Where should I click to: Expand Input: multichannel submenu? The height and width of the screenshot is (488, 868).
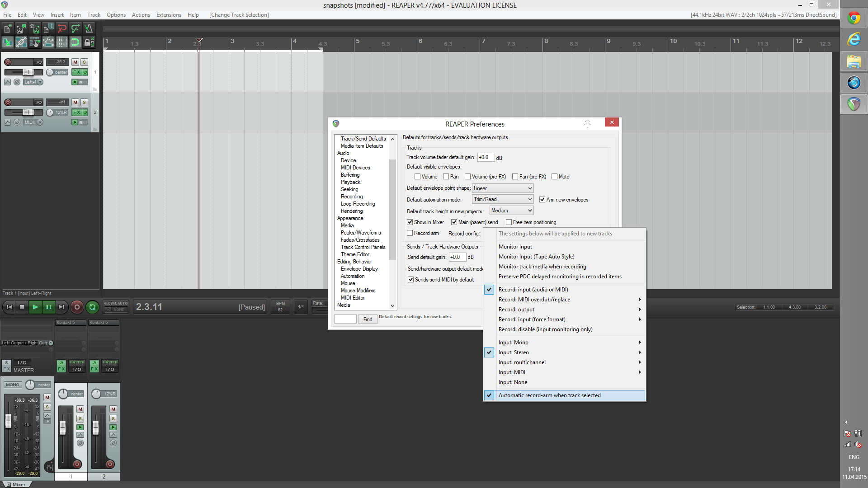click(x=565, y=362)
